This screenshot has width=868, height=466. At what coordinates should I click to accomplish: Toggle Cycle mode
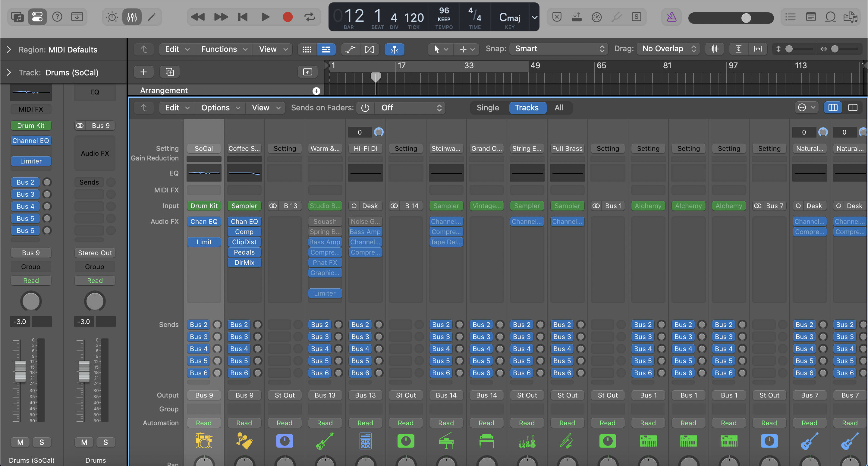[x=310, y=17]
